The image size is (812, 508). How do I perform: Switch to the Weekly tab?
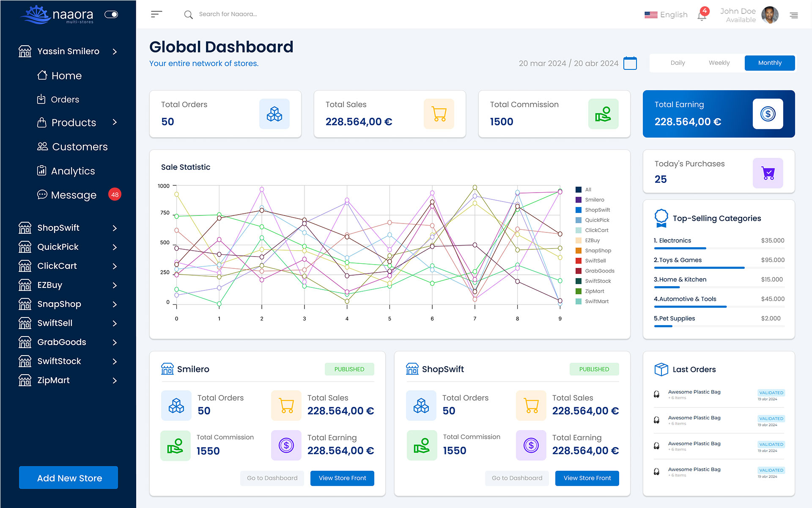tap(719, 63)
